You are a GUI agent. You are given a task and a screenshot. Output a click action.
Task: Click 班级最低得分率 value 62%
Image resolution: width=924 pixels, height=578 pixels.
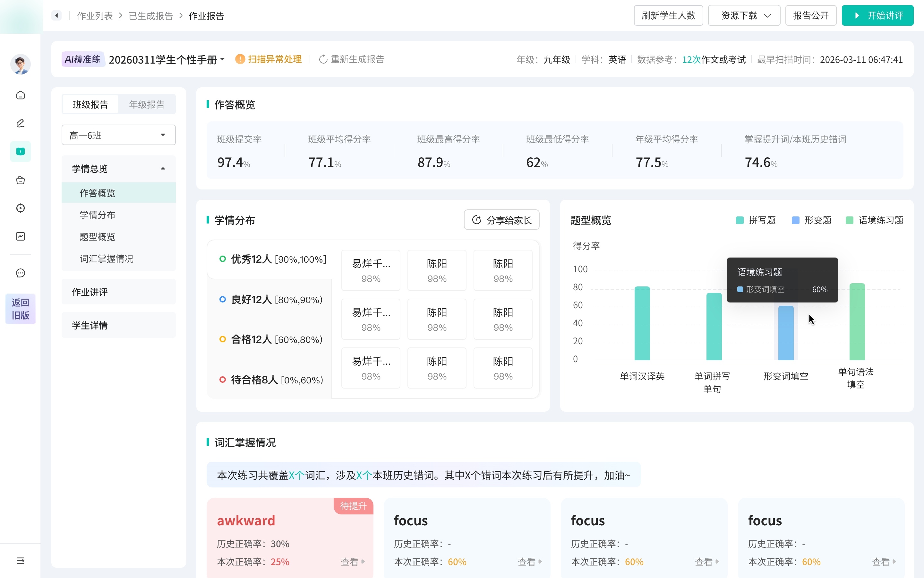point(537,162)
